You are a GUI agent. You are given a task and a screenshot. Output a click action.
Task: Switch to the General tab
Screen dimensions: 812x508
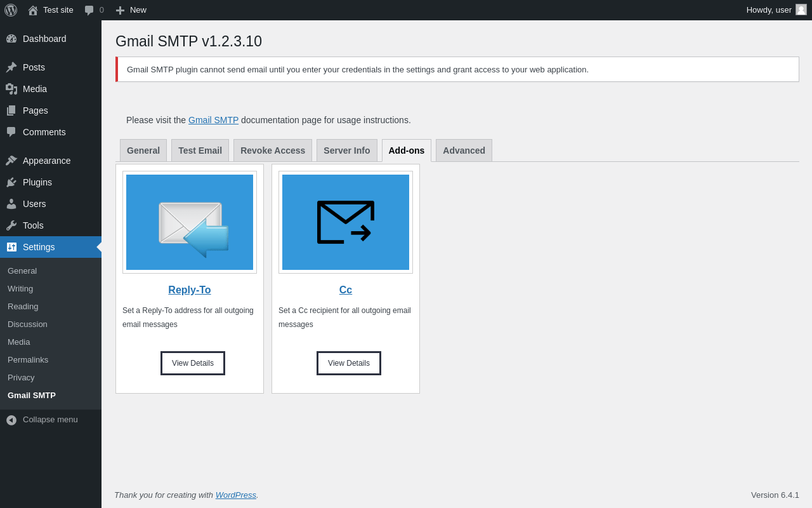(x=143, y=150)
